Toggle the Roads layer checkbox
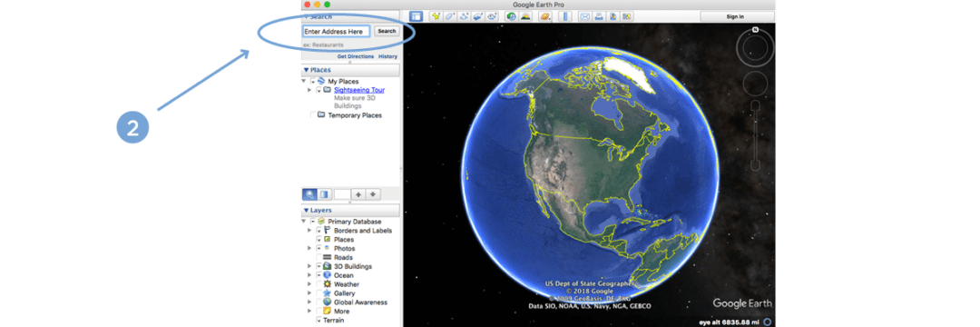 (x=318, y=257)
